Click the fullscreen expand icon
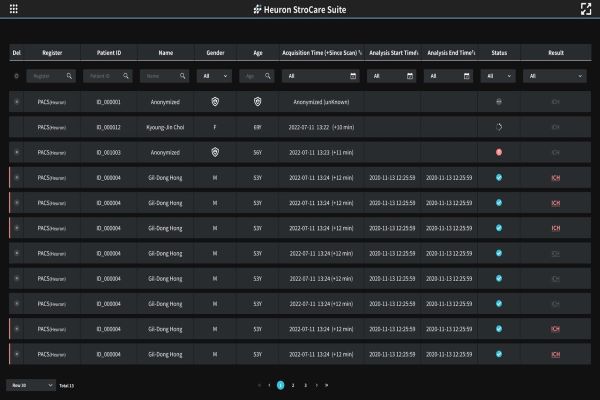The height and width of the screenshot is (400, 600). click(x=586, y=9)
